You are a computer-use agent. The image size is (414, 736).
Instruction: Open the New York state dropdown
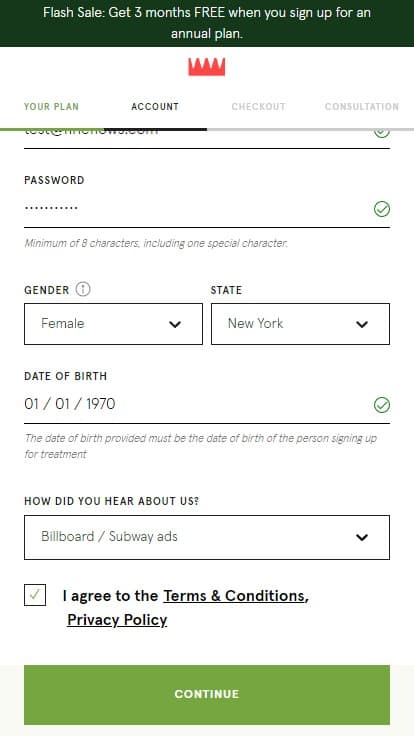[300, 324]
